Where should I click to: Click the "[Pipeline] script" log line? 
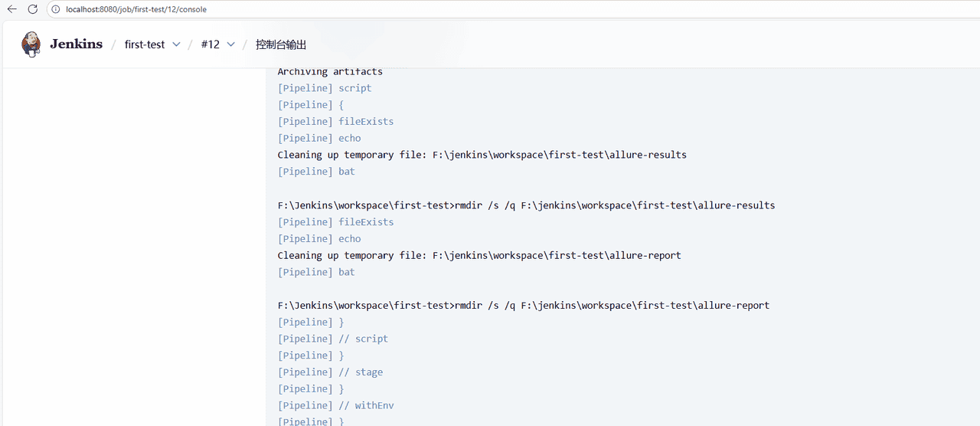coord(325,88)
